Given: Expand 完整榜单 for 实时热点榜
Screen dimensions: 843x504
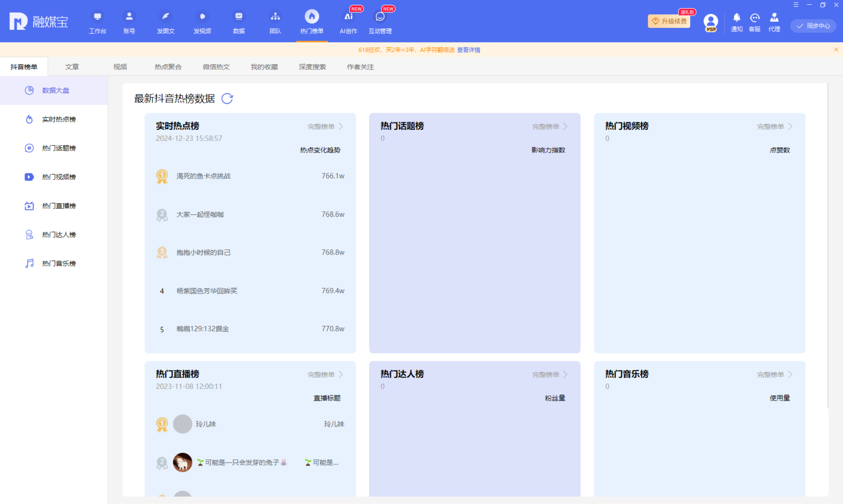Looking at the screenshot, I should pyautogui.click(x=325, y=126).
